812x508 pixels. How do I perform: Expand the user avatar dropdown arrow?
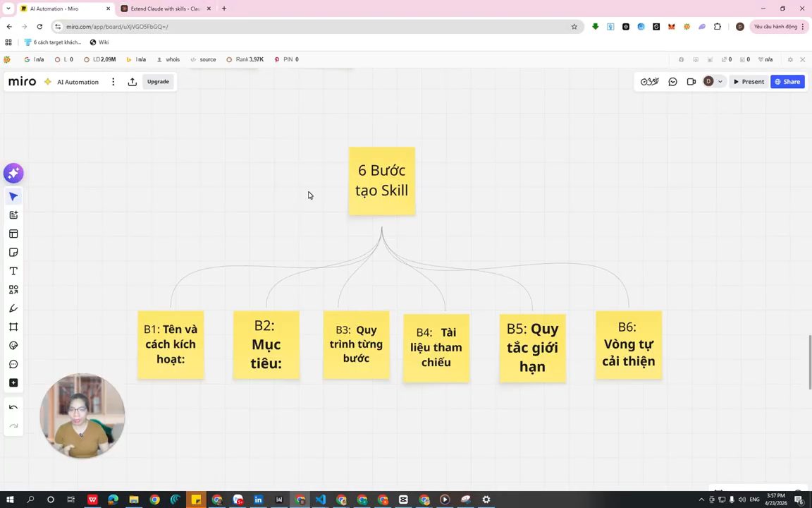click(720, 82)
